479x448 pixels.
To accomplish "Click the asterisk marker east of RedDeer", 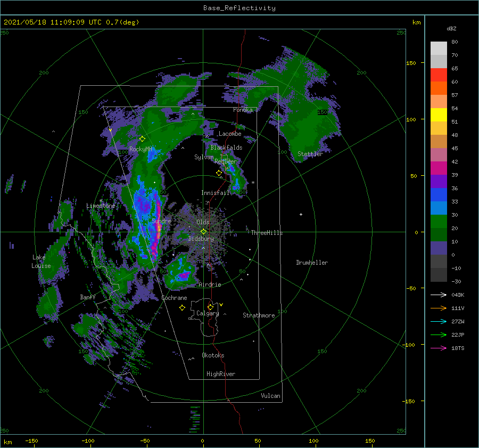I will [253, 183].
